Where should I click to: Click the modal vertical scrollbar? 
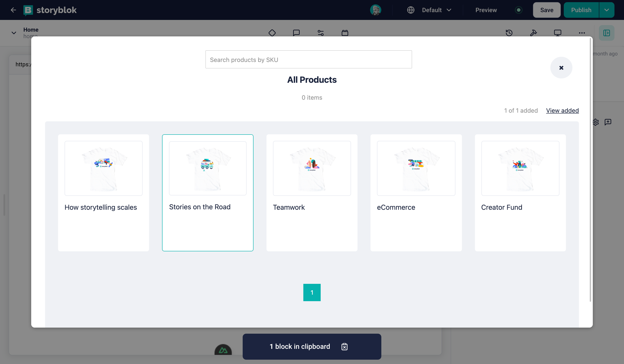click(590, 170)
